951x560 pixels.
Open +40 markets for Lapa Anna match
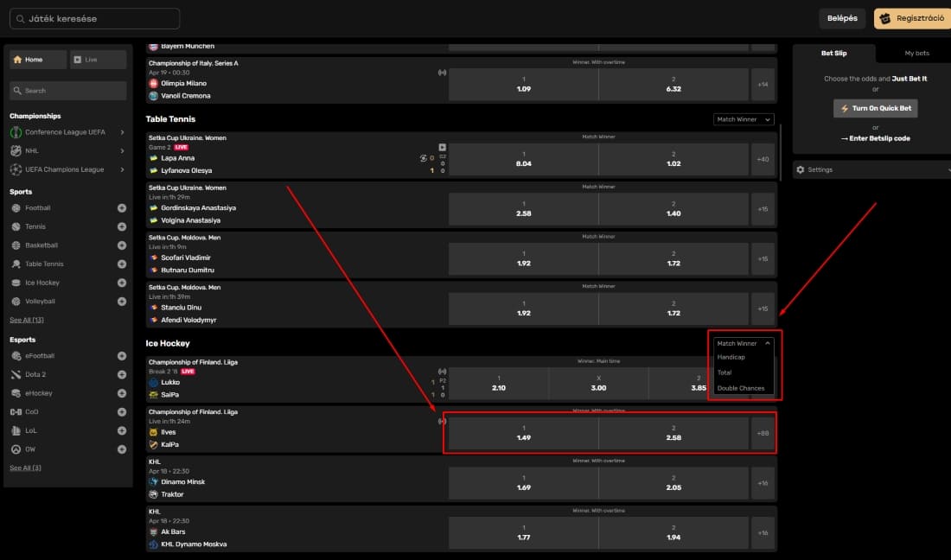(x=763, y=159)
